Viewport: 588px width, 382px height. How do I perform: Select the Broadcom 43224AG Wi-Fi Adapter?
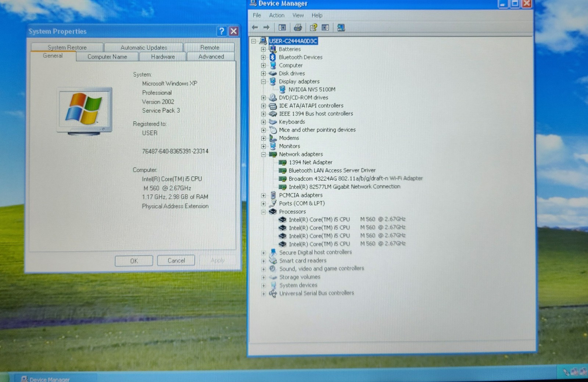355,179
